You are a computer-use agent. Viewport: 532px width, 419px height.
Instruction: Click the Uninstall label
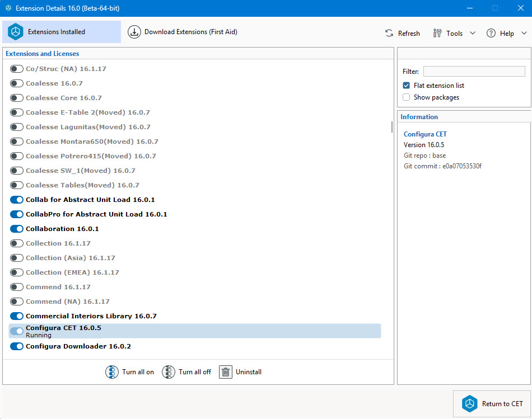(249, 372)
